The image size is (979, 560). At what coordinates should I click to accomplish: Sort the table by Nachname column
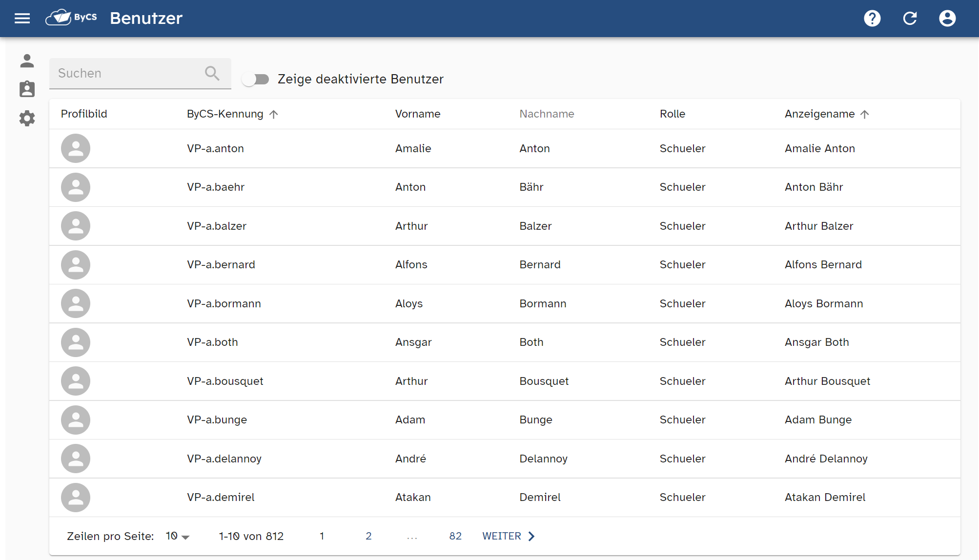click(547, 114)
